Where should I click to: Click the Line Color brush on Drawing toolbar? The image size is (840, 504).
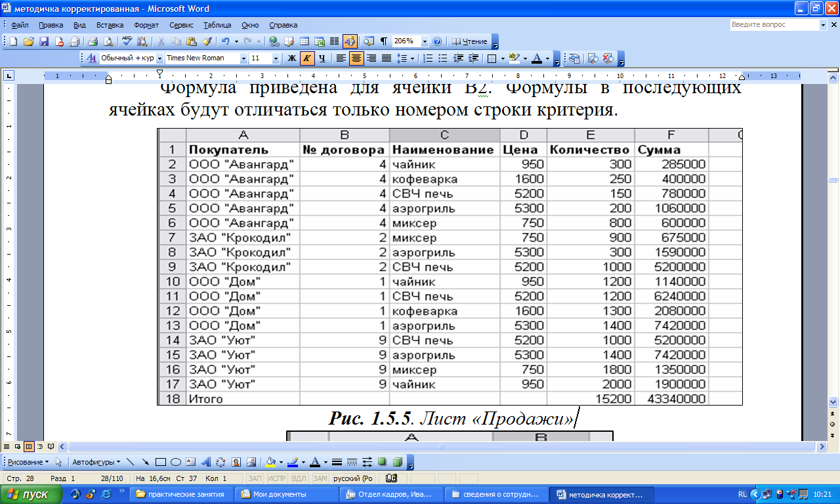pos(293,461)
